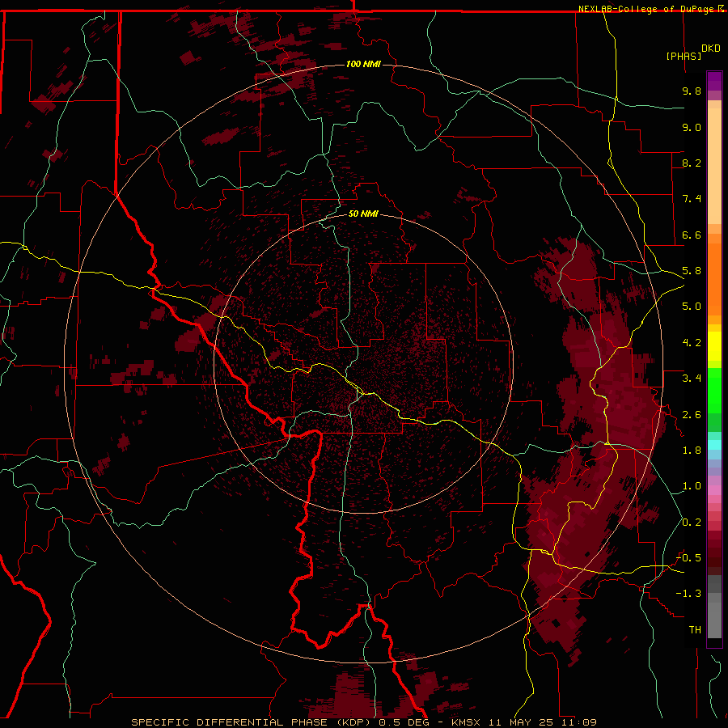Viewport: 728px width, 728px height.
Task: Click the 7.4 legend value
Action: [x=692, y=199]
